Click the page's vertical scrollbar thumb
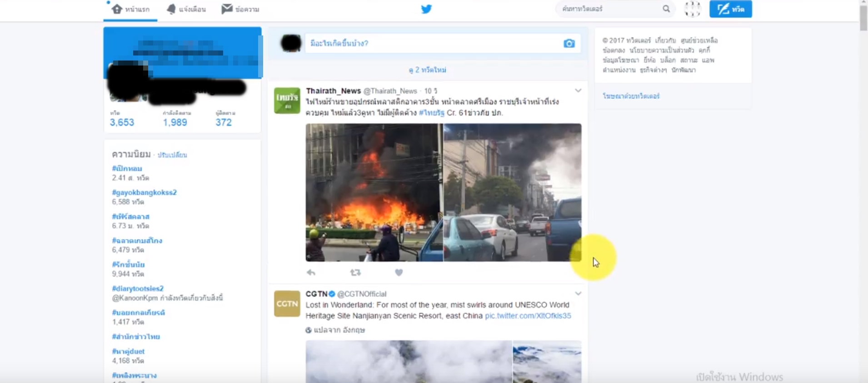This screenshot has height=383, width=868. tap(863, 18)
